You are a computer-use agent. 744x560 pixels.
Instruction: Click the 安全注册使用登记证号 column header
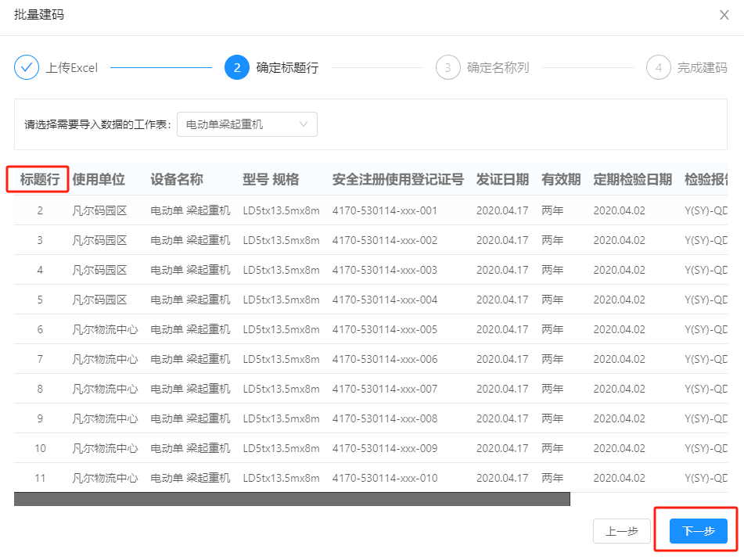point(397,180)
